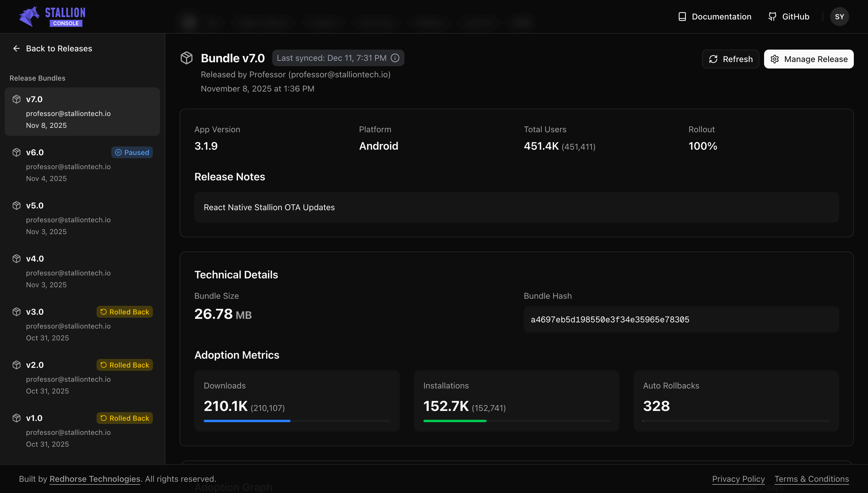
Task: Click the book icon next to Documentation
Action: (682, 16)
